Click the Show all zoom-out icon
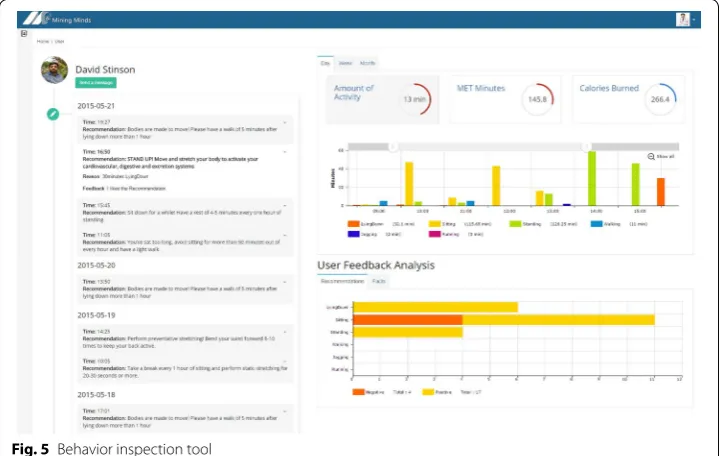Screen dimensions: 719x456 (651, 156)
